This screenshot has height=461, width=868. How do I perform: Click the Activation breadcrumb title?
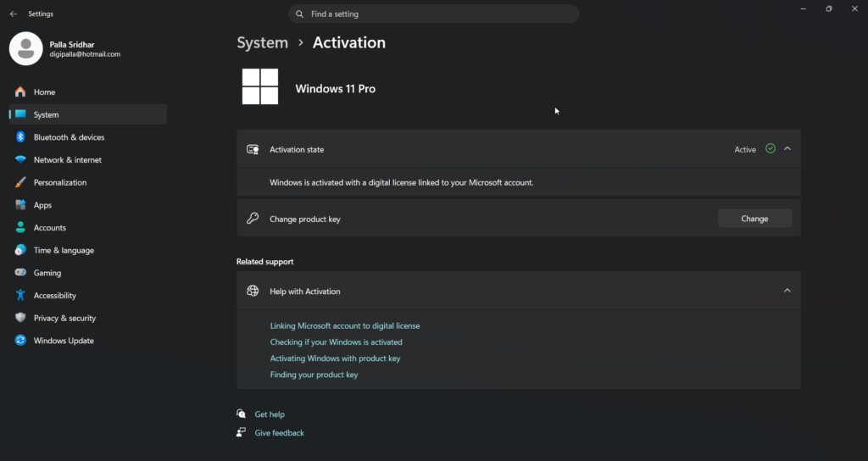tap(348, 42)
